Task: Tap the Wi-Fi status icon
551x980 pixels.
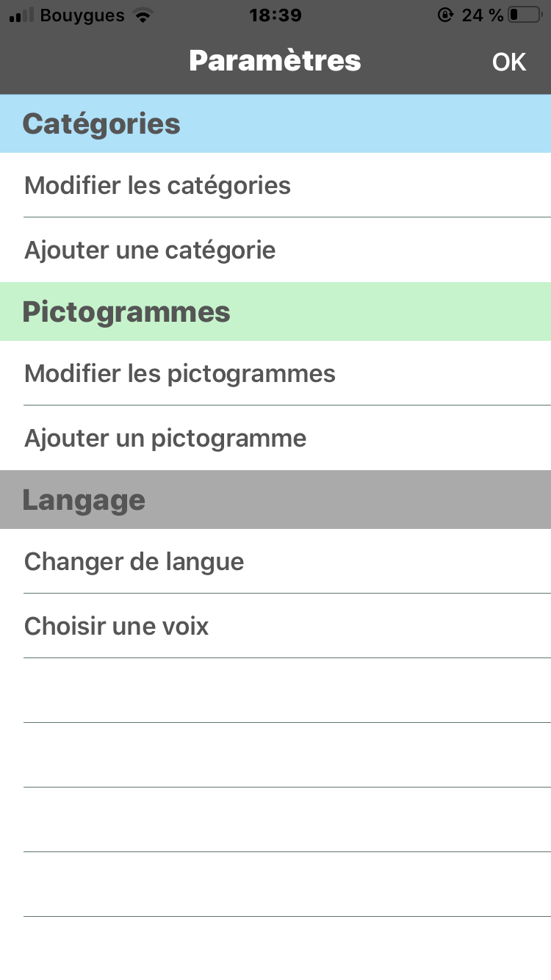Action: coord(143,15)
